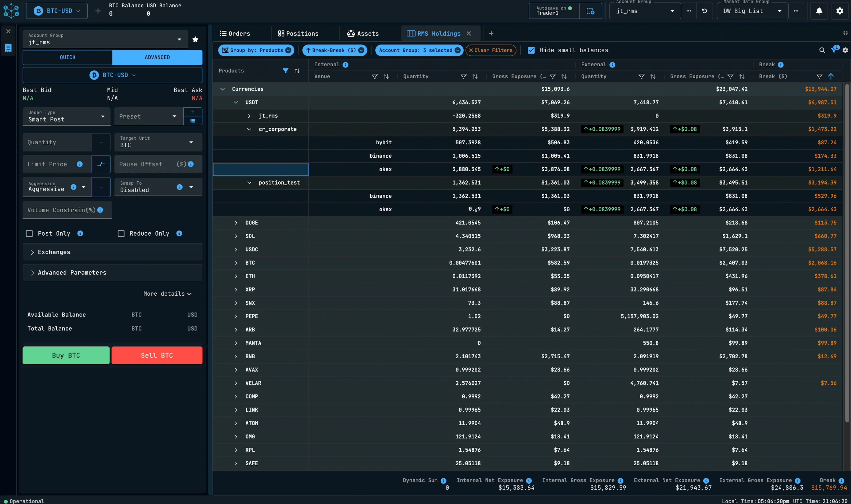The image size is (851, 504).
Task: Expand More details
Action: 167,294
